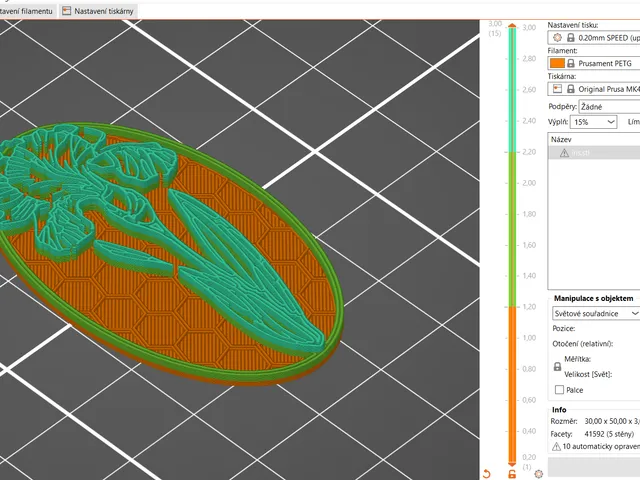Click the warning icon beside 10 automaticky opravených
The width and height of the screenshot is (640, 480).
pos(556,447)
